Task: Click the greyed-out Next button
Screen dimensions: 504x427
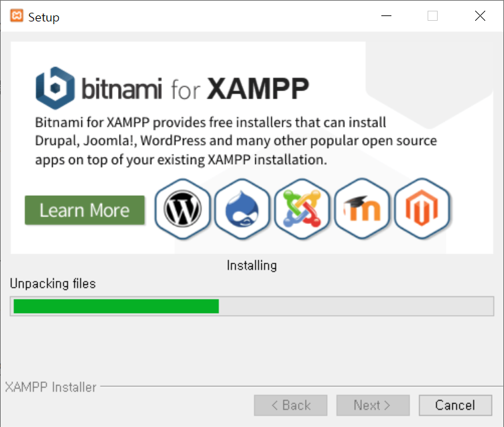Action: click(x=373, y=405)
